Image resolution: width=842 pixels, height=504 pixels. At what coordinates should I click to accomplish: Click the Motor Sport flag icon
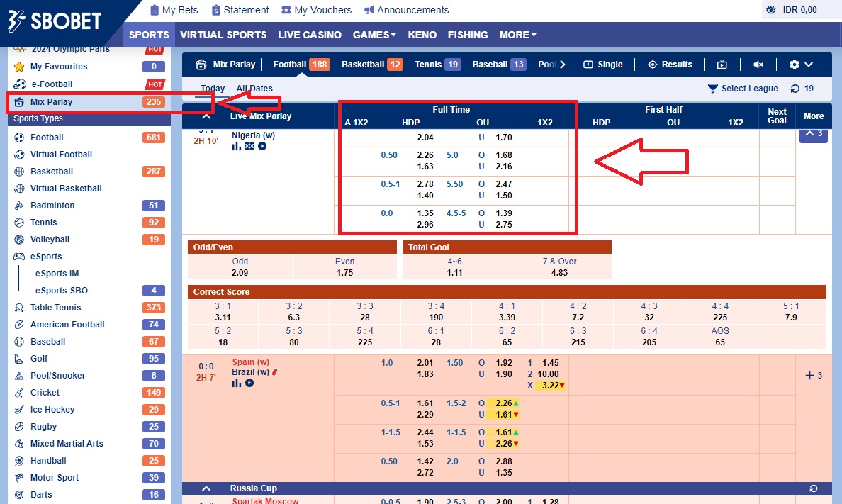[x=19, y=478]
